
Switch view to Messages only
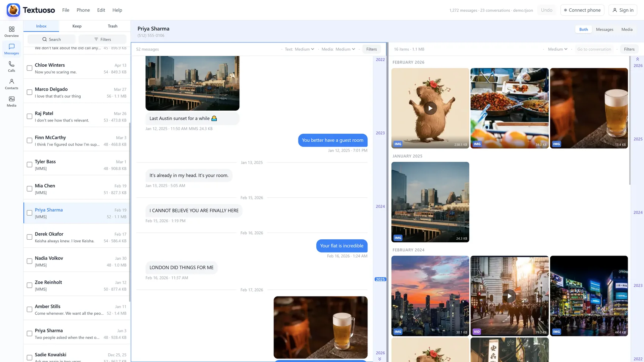coord(604,30)
